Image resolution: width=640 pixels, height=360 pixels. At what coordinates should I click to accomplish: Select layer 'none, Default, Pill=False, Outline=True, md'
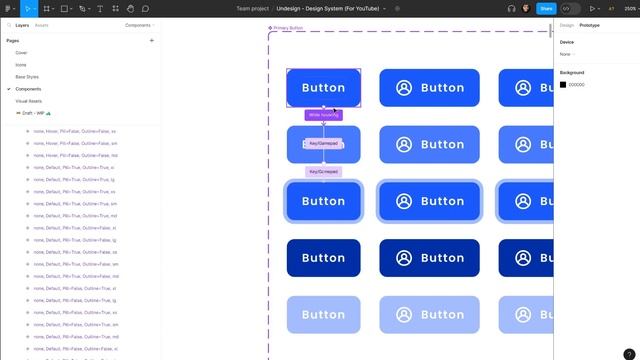tap(76, 337)
